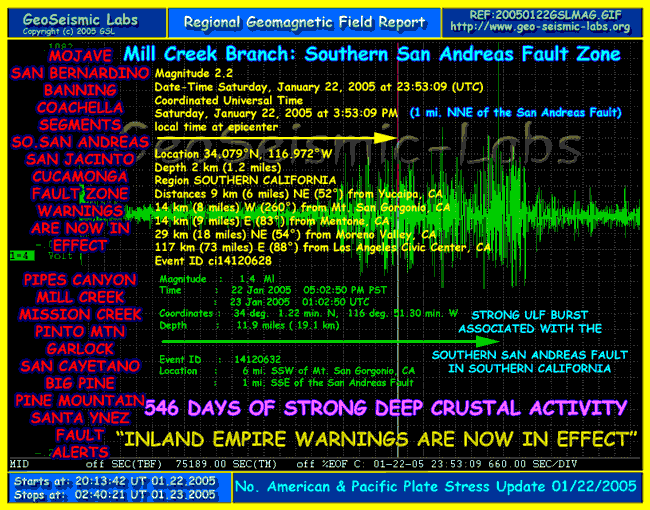Click the GARLOCK fault label

click(x=80, y=349)
